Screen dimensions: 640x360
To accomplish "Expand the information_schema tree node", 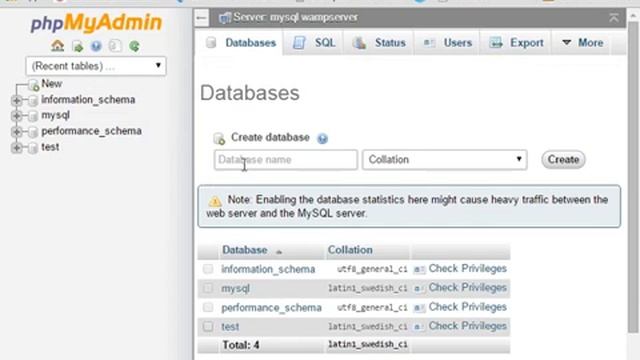I will pos(16,100).
